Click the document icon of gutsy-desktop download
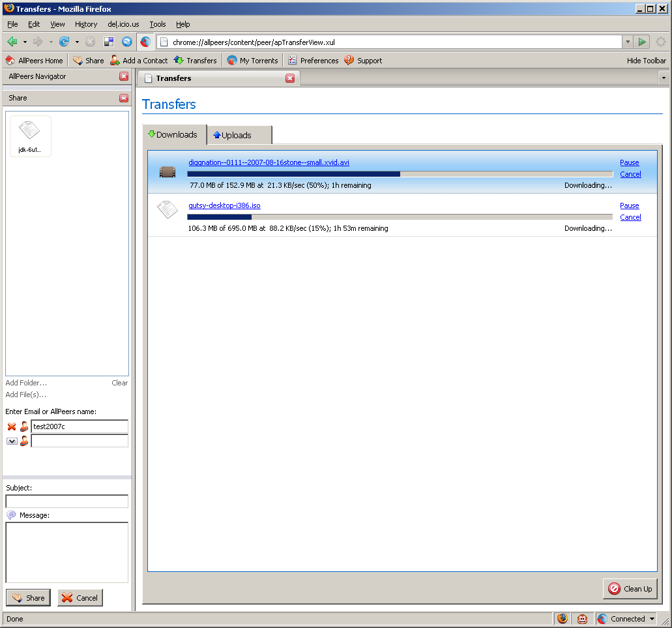Viewport: 672px width, 628px height. (167, 209)
